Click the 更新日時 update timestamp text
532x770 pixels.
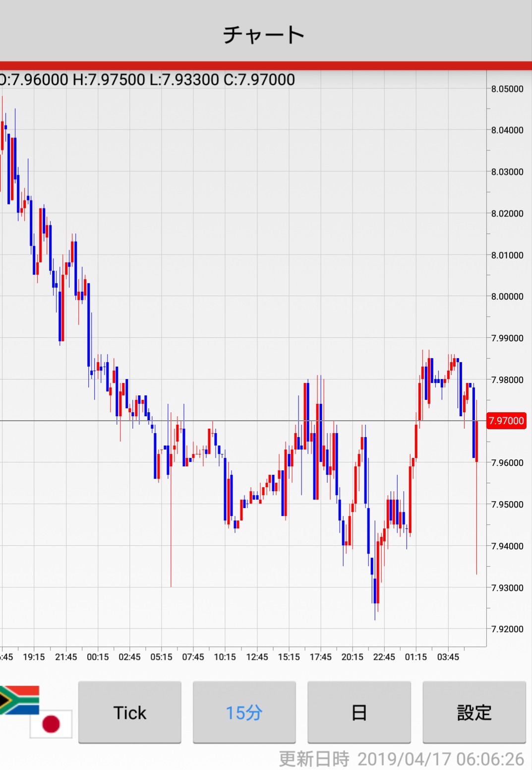click(401, 759)
